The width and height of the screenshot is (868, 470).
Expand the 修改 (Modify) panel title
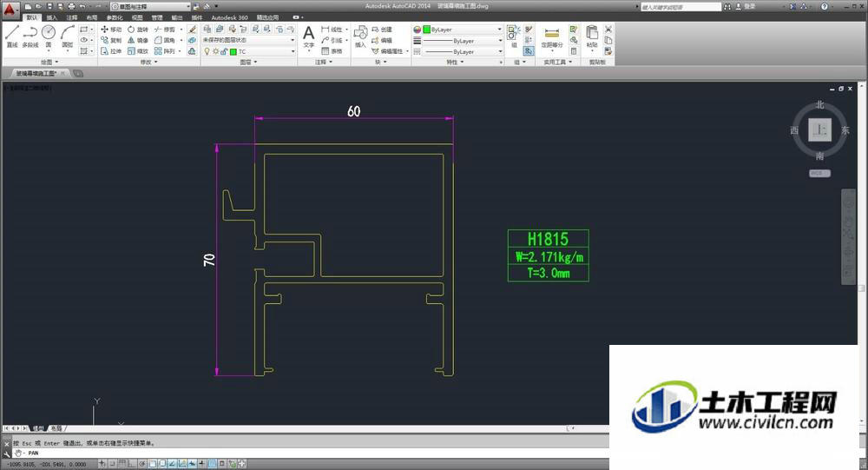click(148, 62)
